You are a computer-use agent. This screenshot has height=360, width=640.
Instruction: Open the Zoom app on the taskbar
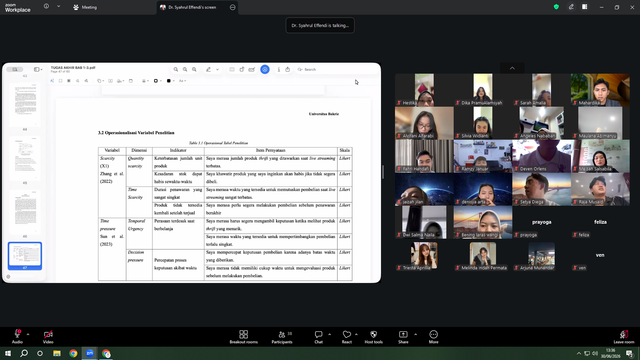point(90,353)
